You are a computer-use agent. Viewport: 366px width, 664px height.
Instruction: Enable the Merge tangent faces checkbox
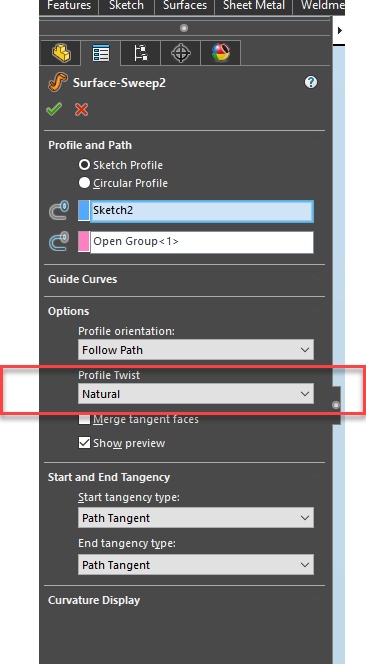[x=84, y=419]
